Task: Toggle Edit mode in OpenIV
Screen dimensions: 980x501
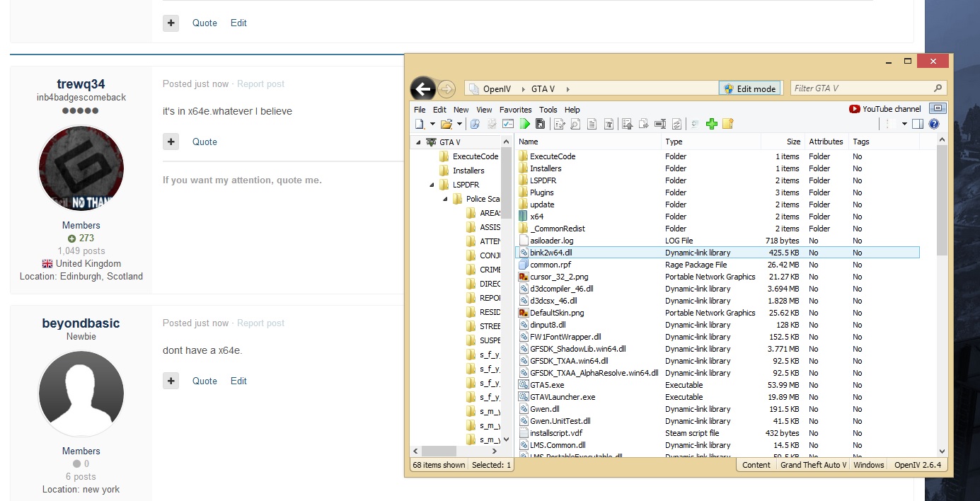Action: tap(750, 88)
